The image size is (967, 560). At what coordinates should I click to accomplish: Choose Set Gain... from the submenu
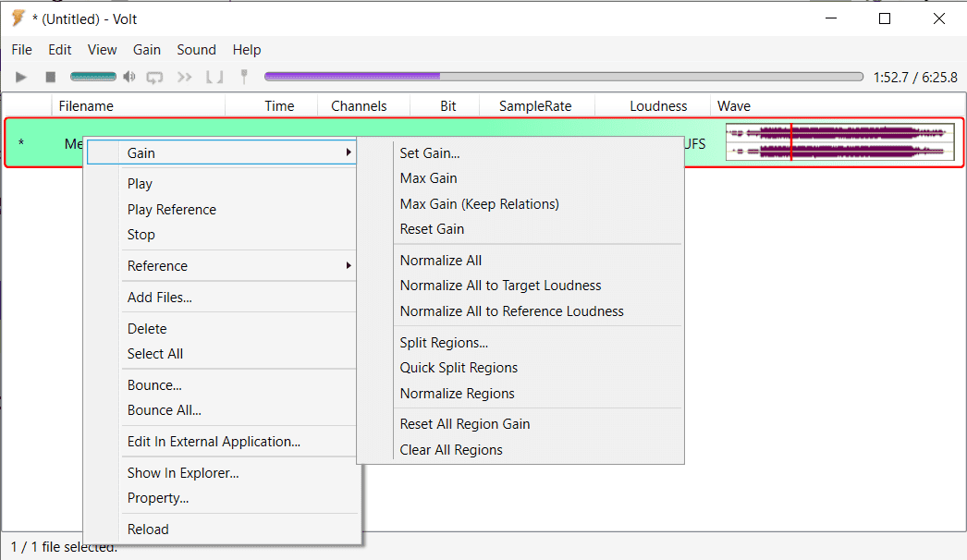(430, 153)
